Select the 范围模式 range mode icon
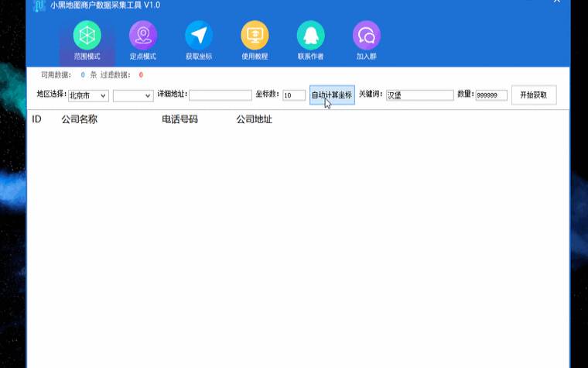Viewport: 588px width, 368px height. click(x=87, y=40)
